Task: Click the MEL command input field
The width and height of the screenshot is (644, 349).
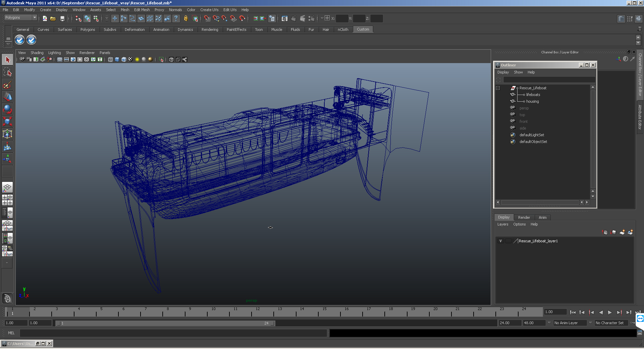Action: pyautogui.click(x=173, y=333)
